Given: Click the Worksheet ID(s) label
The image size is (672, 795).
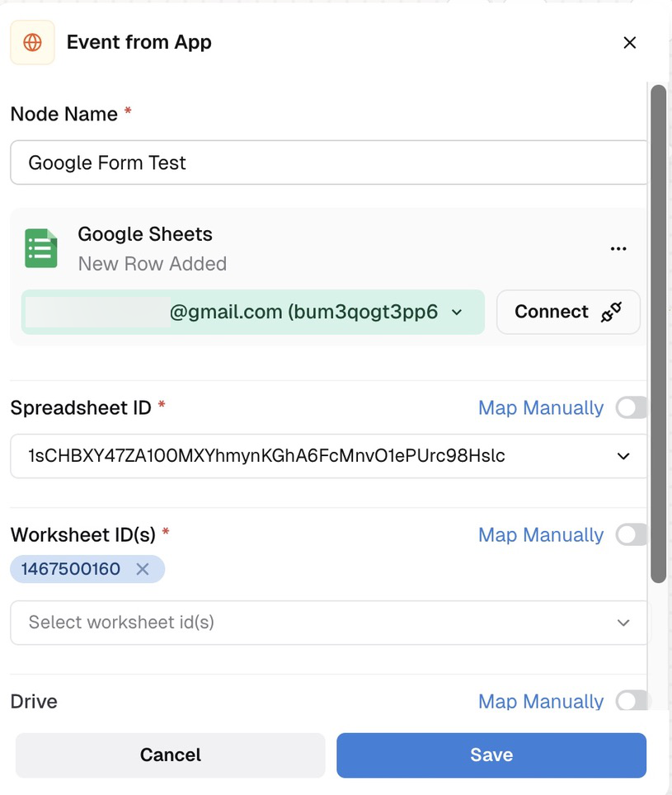Looking at the screenshot, I should (83, 535).
